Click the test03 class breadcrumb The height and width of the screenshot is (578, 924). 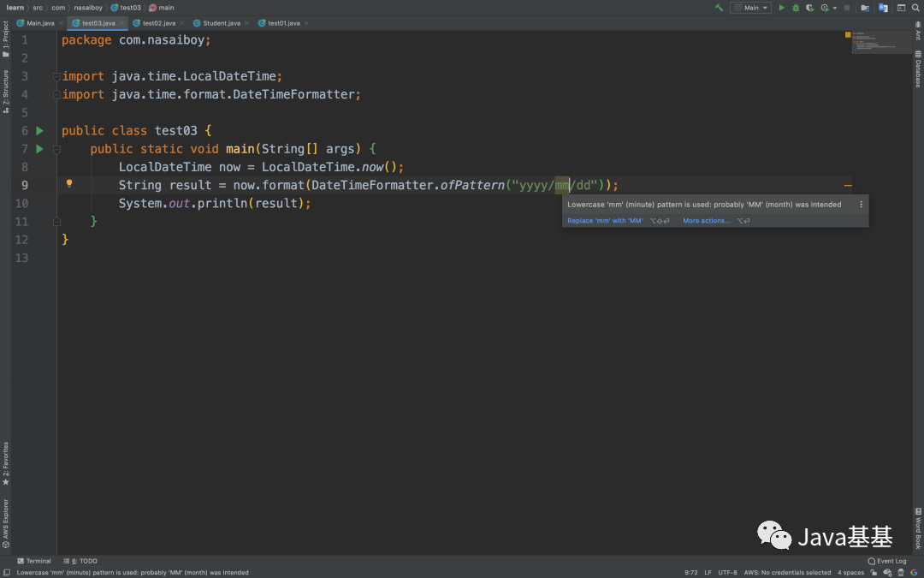click(x=126, y=8)
